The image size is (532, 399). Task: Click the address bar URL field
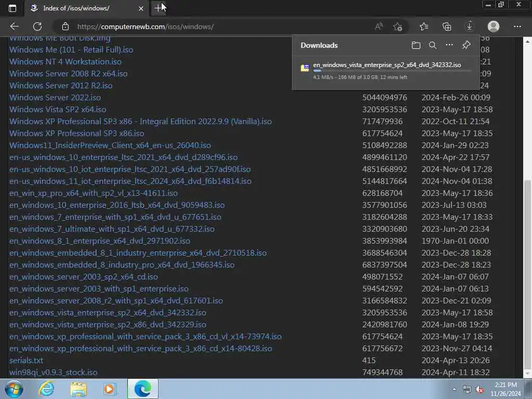[x=217, y=26]
